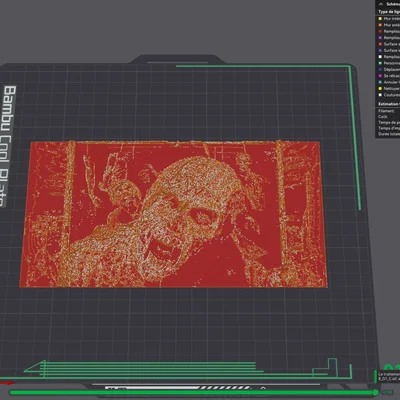Viewport: 400px width, 400px height.
Task: Click the green Personnalisé swatch icon
Action: (380, 63)
